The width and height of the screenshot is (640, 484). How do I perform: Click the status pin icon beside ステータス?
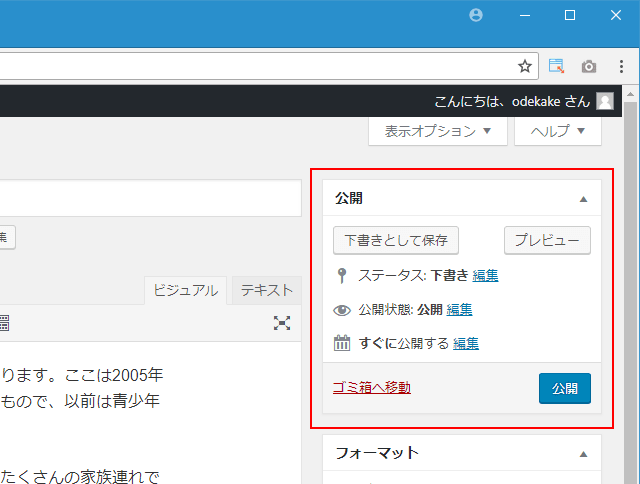(342, 275)
